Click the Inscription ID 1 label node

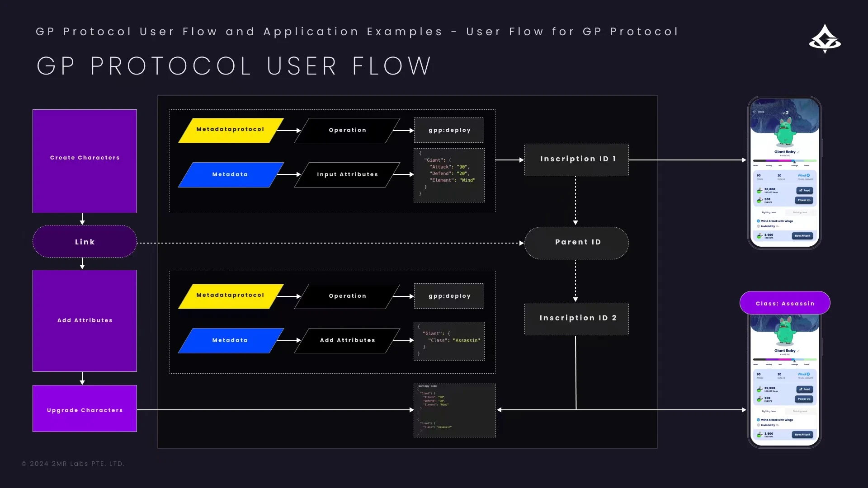pos(576,159)
